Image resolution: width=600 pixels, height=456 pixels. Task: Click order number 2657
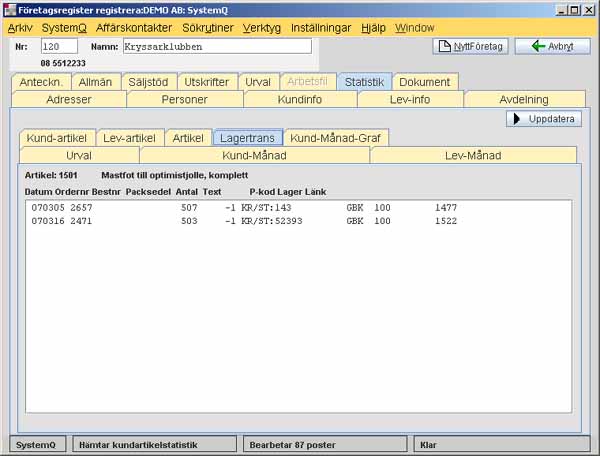click(x=81, y=208)
